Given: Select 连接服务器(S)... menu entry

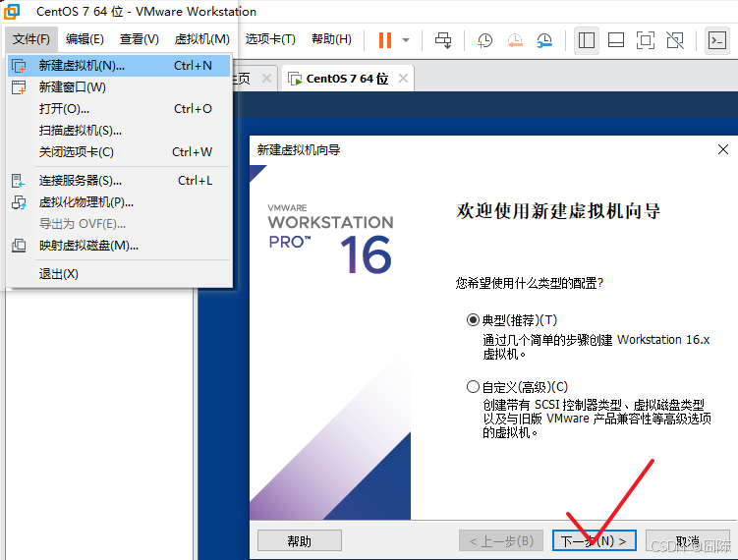Looking at the screenshot, I should coord(119,181).
